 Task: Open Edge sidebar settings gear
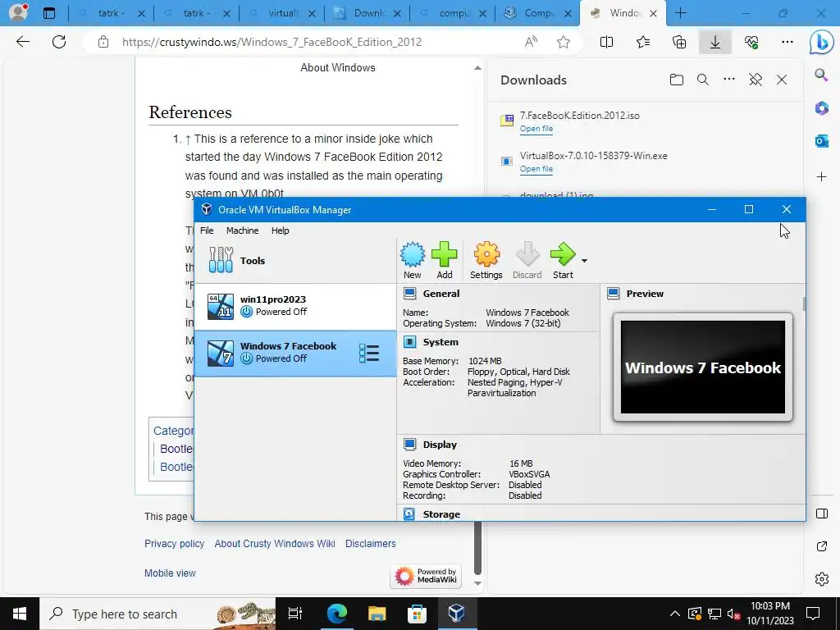pyautogui.click(x=821, y=579)
